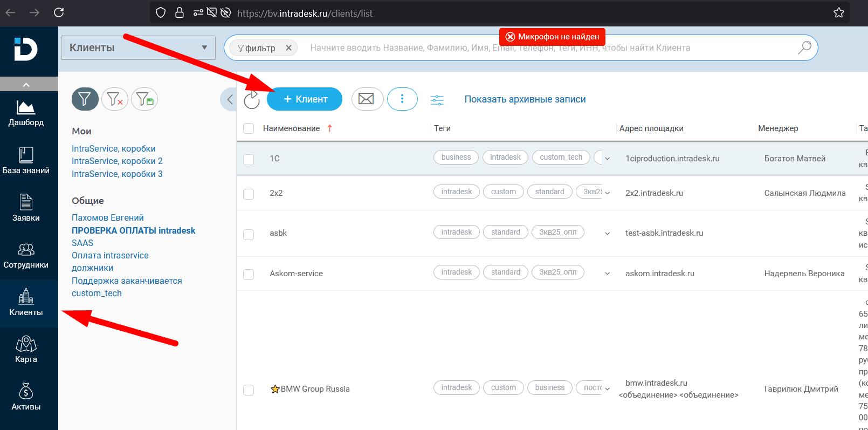Select Клиенты in left navigation

(26, 303)
